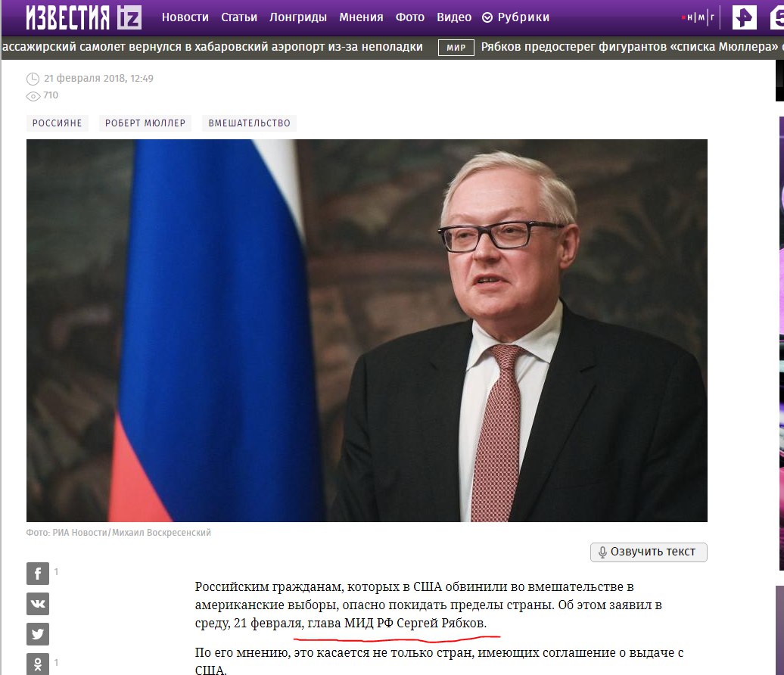Select the ВМЕШАТЕЛЬСТВО tag
The width and height of the screenshot is (784, 675).
(249, 123)
